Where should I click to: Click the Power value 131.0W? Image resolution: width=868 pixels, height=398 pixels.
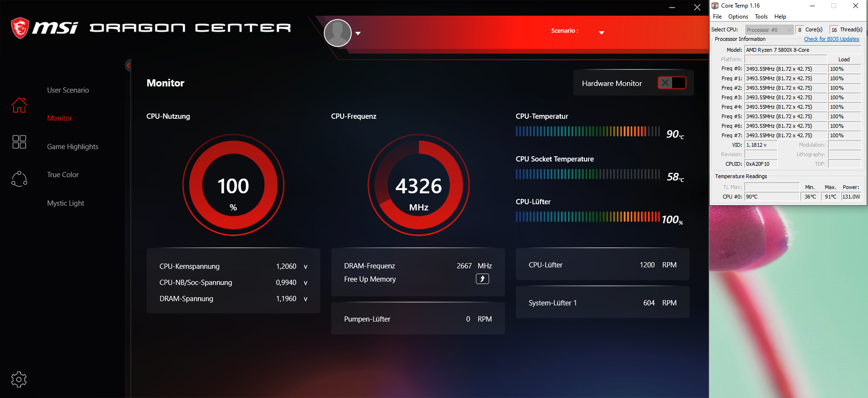(851, 197)
